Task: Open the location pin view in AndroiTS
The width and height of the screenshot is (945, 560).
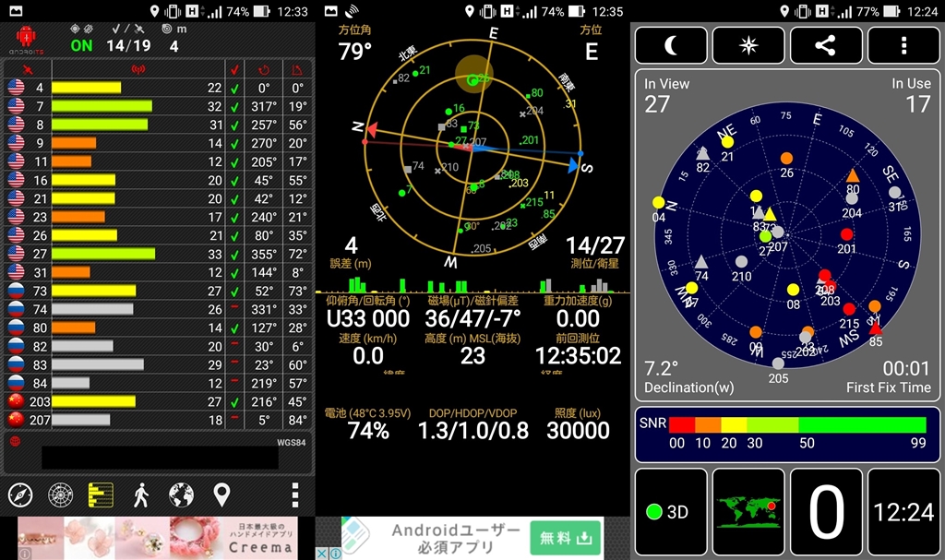Action: tap(221, 494)
